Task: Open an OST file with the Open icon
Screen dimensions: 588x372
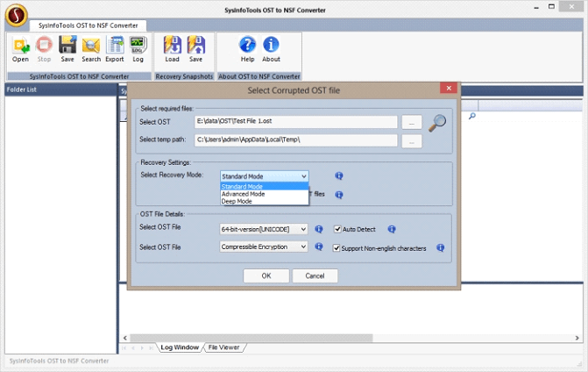Action: [20, 49]
